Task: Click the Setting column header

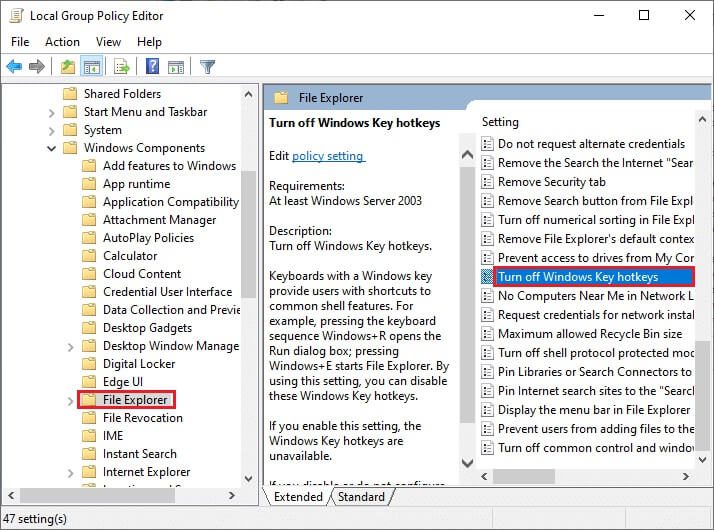Action: coord(500,122)
